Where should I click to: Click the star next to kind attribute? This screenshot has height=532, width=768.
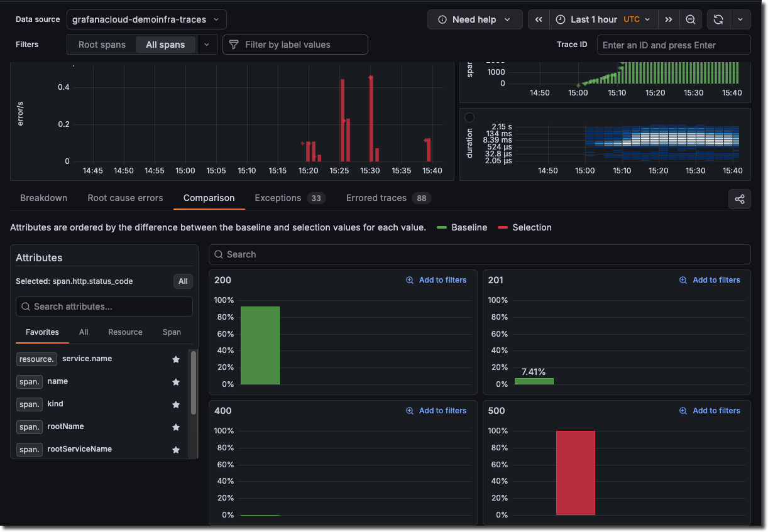(x=176, y=404)
